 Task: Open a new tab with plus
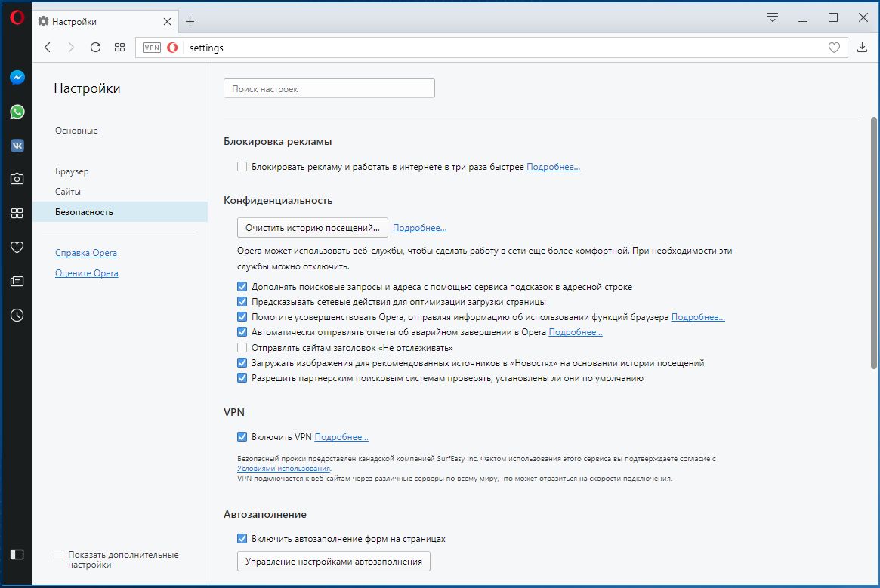[190, 21]
